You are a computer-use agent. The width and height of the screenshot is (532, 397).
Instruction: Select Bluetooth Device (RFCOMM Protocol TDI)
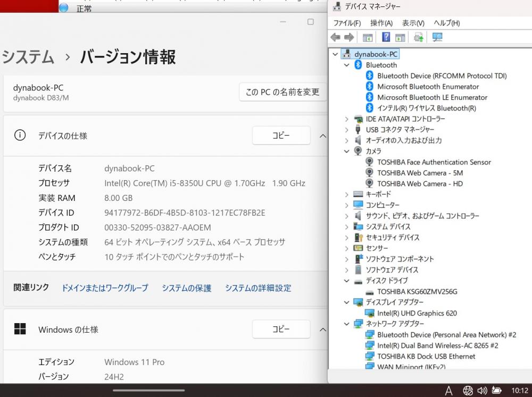click(x=442, y=75)
